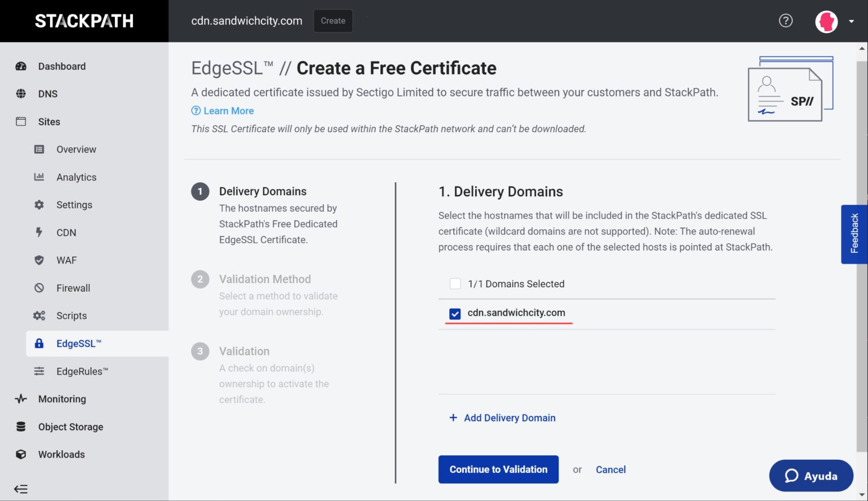Open the Feedback side tab
Image resolution: width=868 pixels, height=501 pixels.
click(x=854, y=234)
